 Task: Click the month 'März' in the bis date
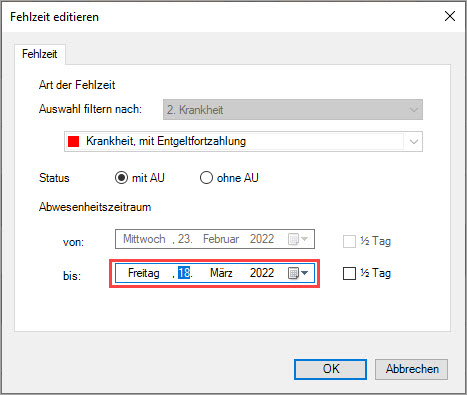[x=221, y=273]
